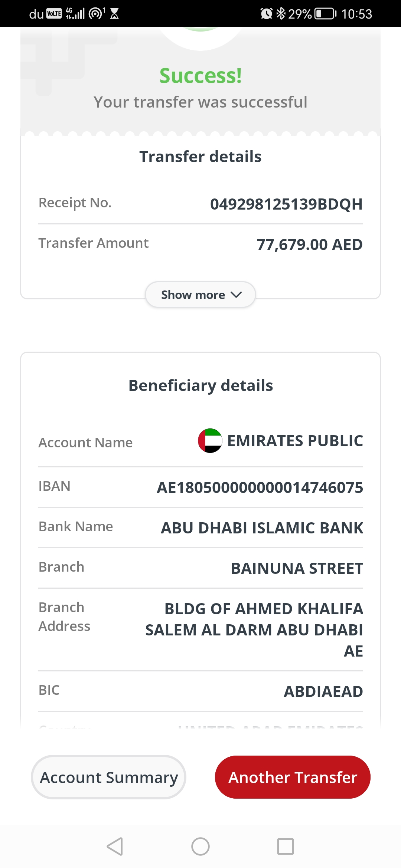The width and height of the screenshot is (401, 868).
Task: Tap the BIC code ABDIAEAD
Action: coord(323,691)
